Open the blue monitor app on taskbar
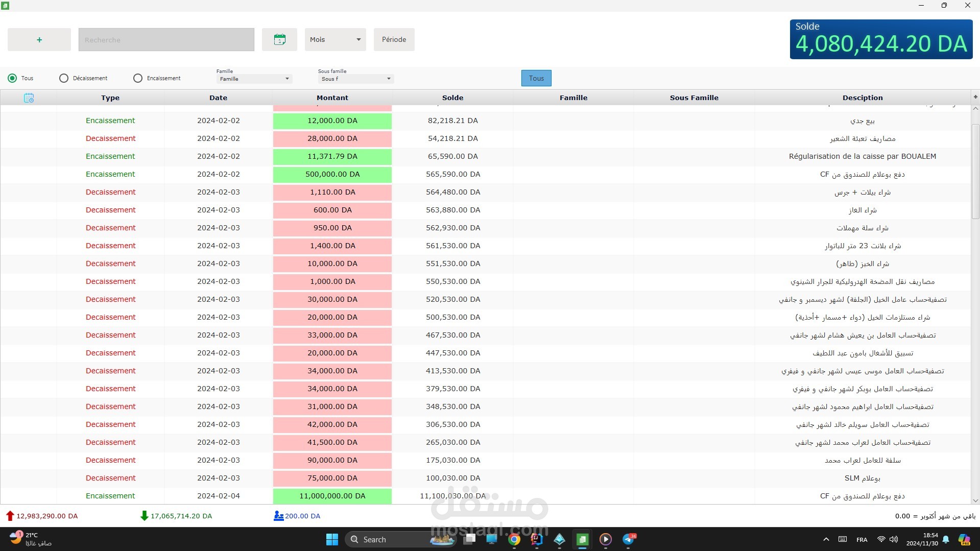 [492, 539]
